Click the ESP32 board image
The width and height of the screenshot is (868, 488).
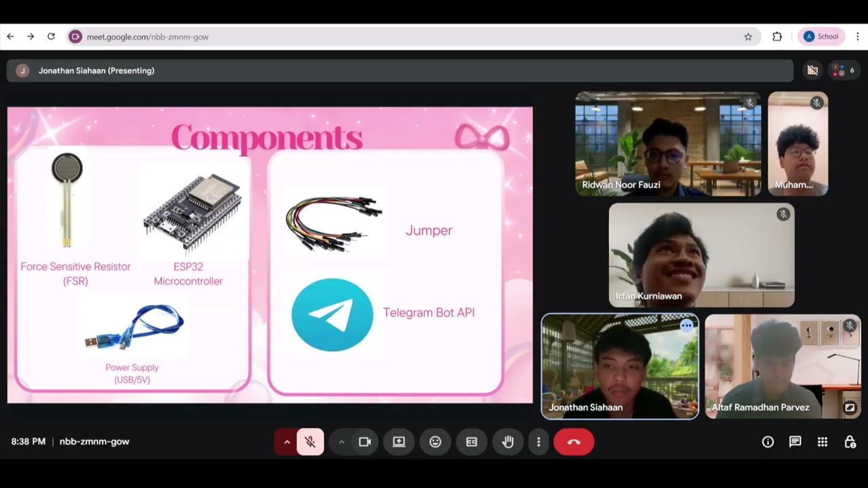pyautogui.click(x=192, y=213)
